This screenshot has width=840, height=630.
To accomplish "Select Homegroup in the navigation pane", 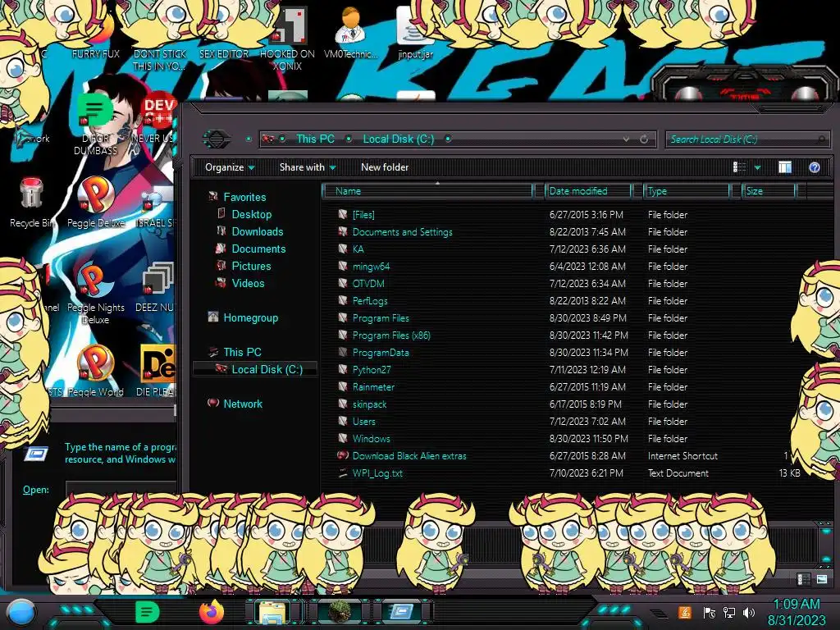I will pyautogui.click(x=251, y=317).
